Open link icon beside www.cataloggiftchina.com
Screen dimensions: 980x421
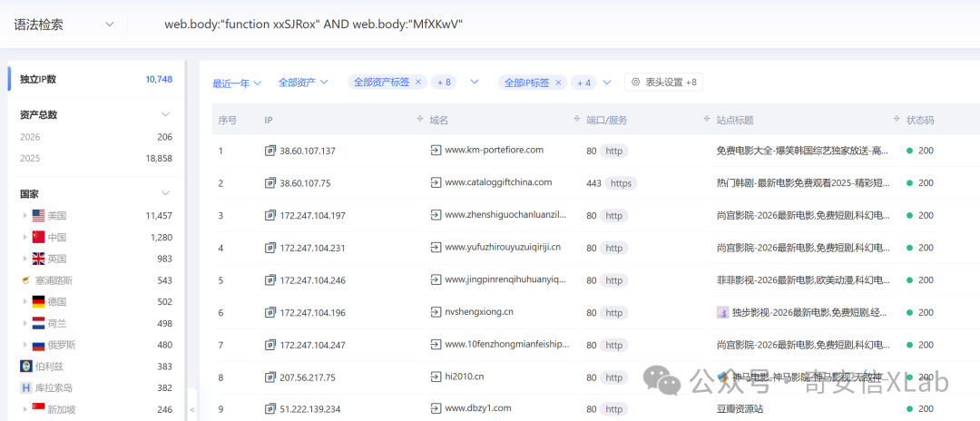coord(436,182)
